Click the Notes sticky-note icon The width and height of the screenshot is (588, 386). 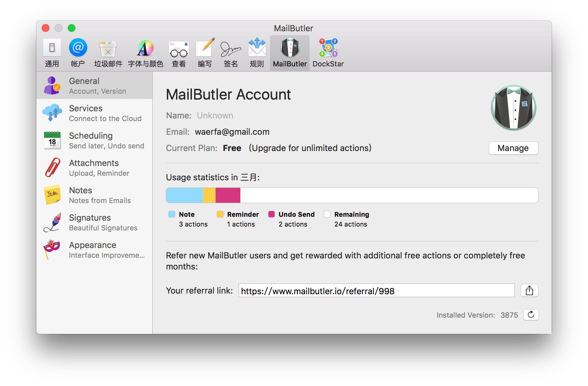(x=52, y=195)
